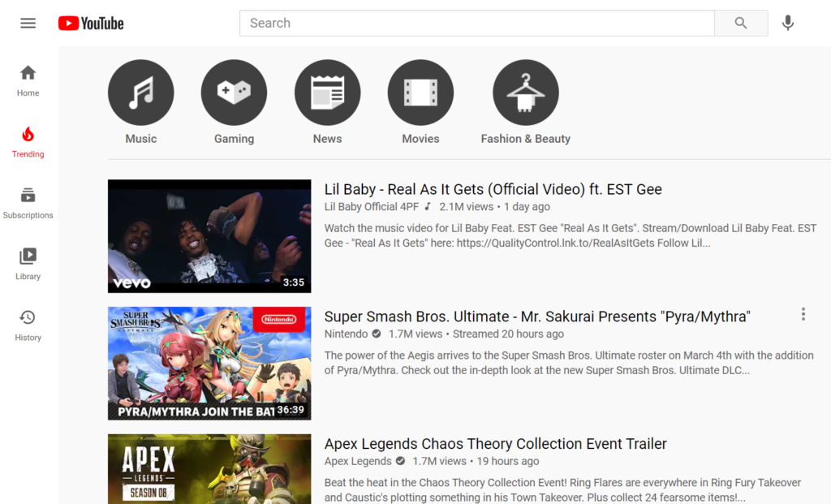The image size is (831, 504).
Task: Visit the Apex Legends channel link
Action: pos(358,461)
